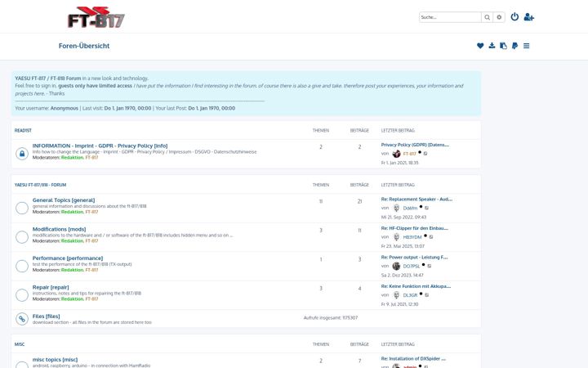The width and height of the screenshot is (588, 368).
Task: Open YAESU FT-817/818 - FORUM category heading
Action: (40, 185)
